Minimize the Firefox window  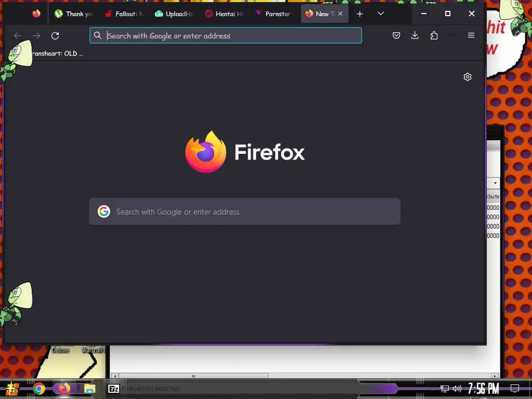(x=424, y=14)
